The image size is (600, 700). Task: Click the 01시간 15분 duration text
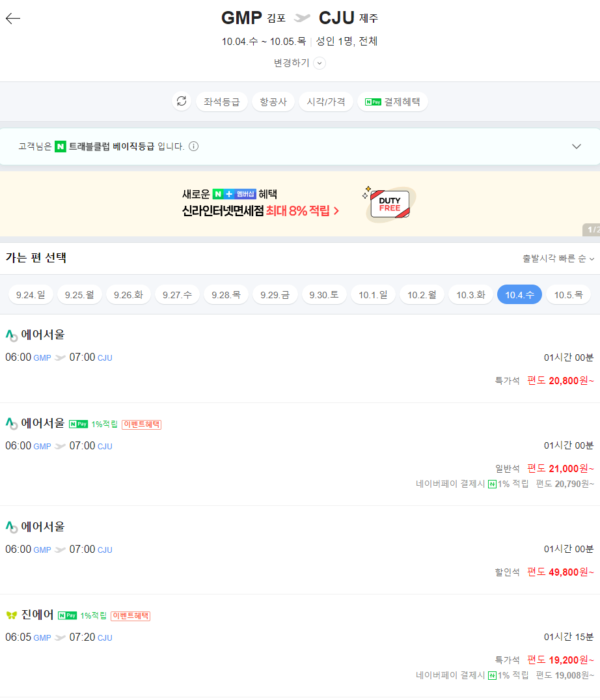coord(569,637)
